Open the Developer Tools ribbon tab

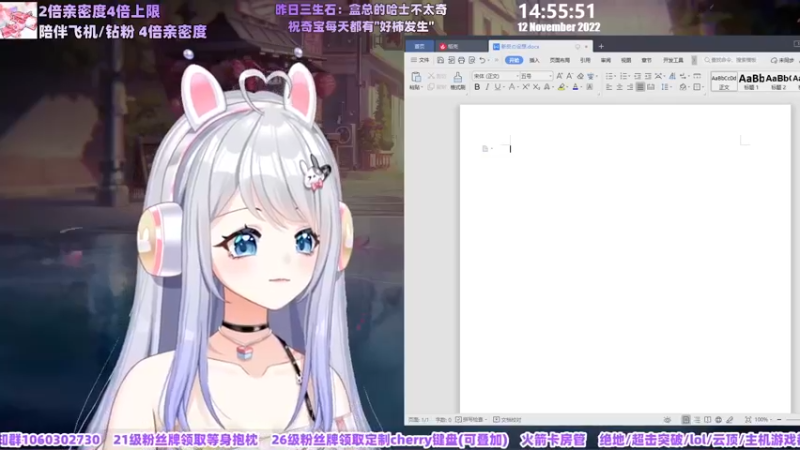(x=673, y=60)
